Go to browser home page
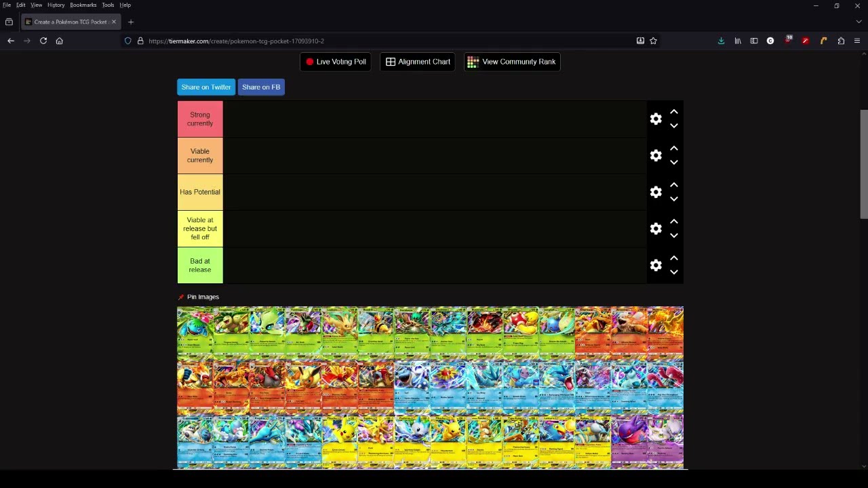 pos(60,41)
